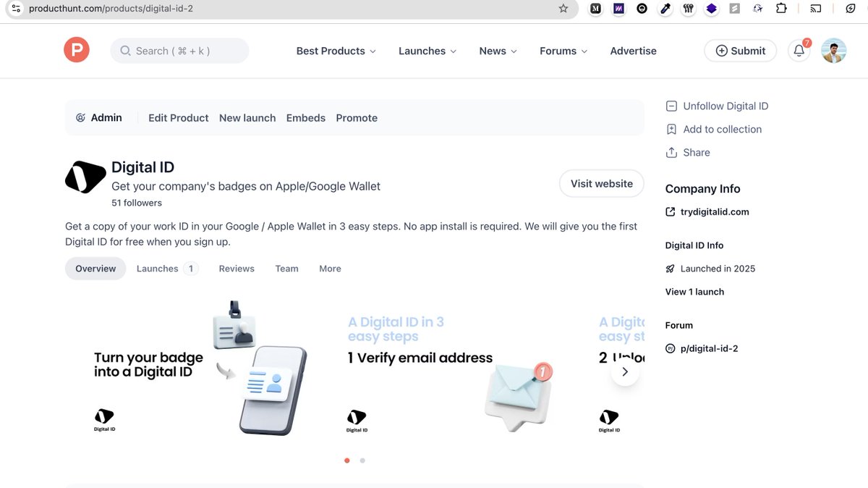Click the Submit button
Screen dimensions: 868x488
(x=740, y=51)
